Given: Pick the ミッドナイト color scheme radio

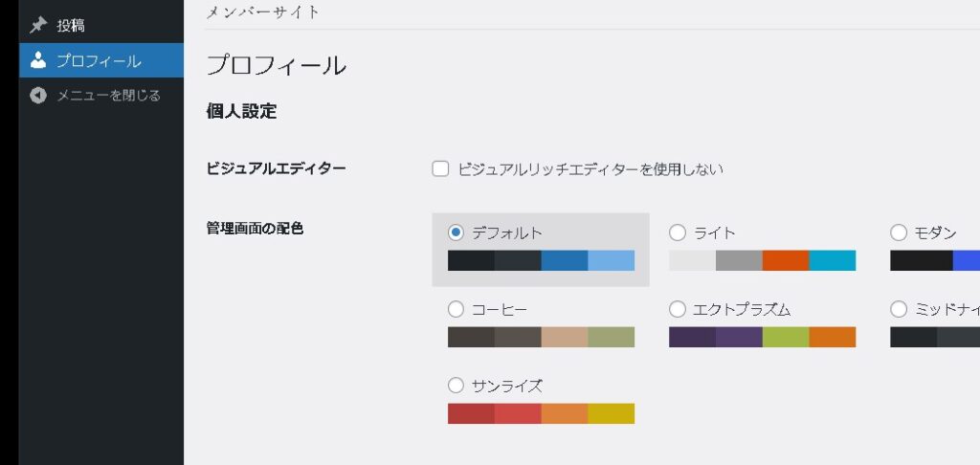Looking at the screenshot, I should coord(899,309).
